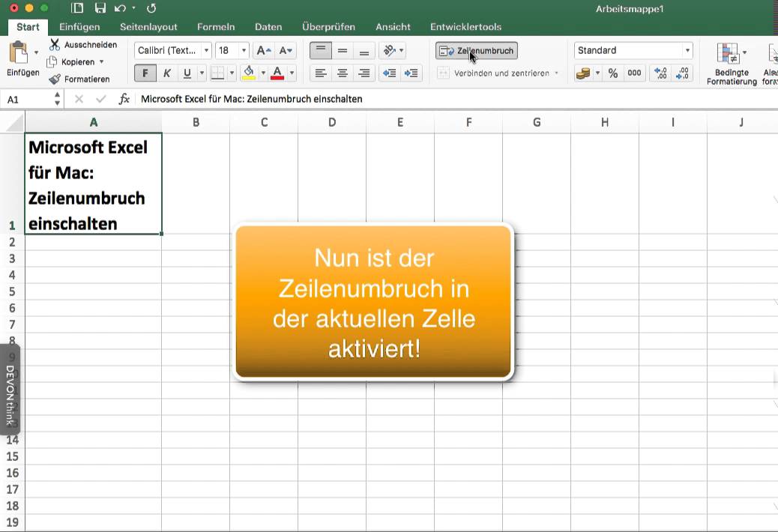The image size is (778, 532).
Task: Open currency format dropdown arrow
Action: pos(597,73)
